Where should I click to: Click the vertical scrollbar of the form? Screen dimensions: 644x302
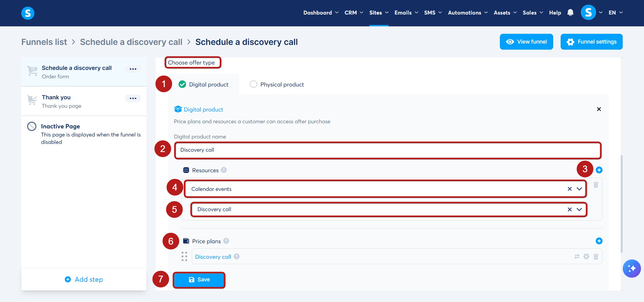click(622, 204)
